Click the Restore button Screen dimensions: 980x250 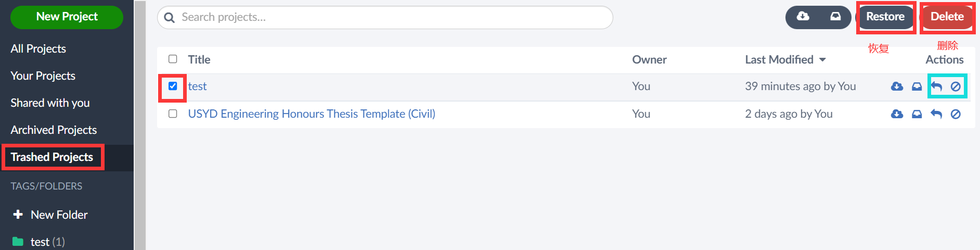(885, 17)
